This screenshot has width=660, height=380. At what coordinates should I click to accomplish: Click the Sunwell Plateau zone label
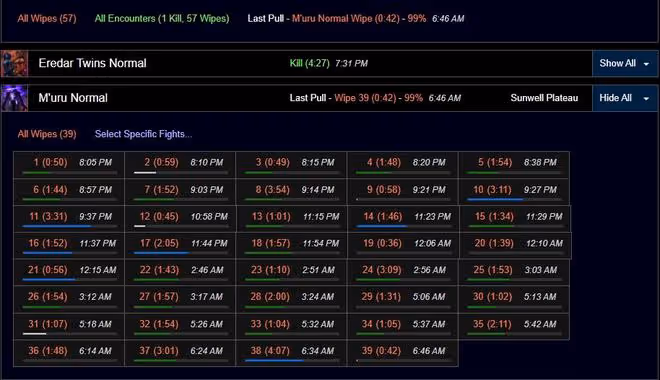point(544,98)
